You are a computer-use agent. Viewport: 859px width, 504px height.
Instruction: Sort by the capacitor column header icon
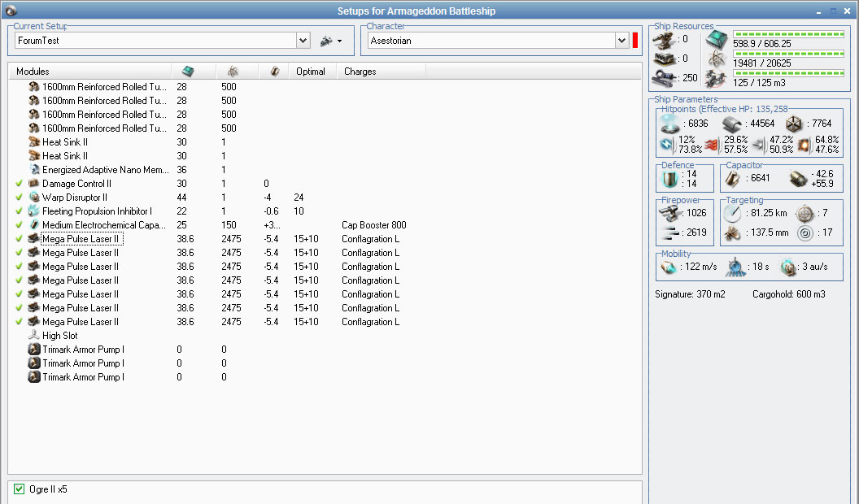(275, 72)
